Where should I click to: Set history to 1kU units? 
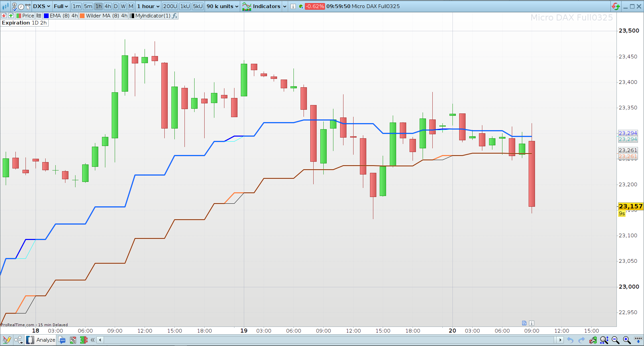(185, 6)
